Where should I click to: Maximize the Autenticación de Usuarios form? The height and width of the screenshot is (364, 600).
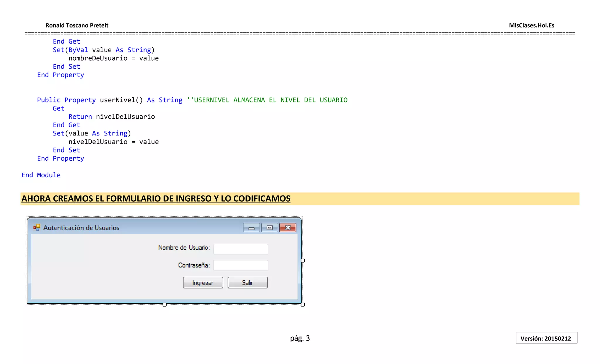tap(270, 228)
